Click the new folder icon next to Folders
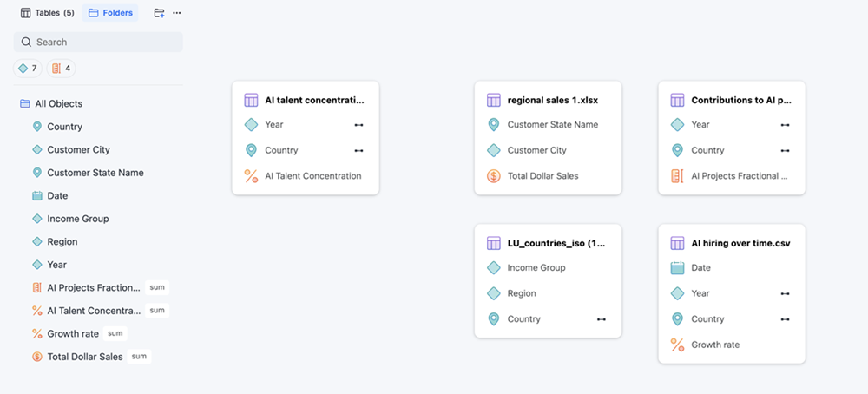 [160, 13]
